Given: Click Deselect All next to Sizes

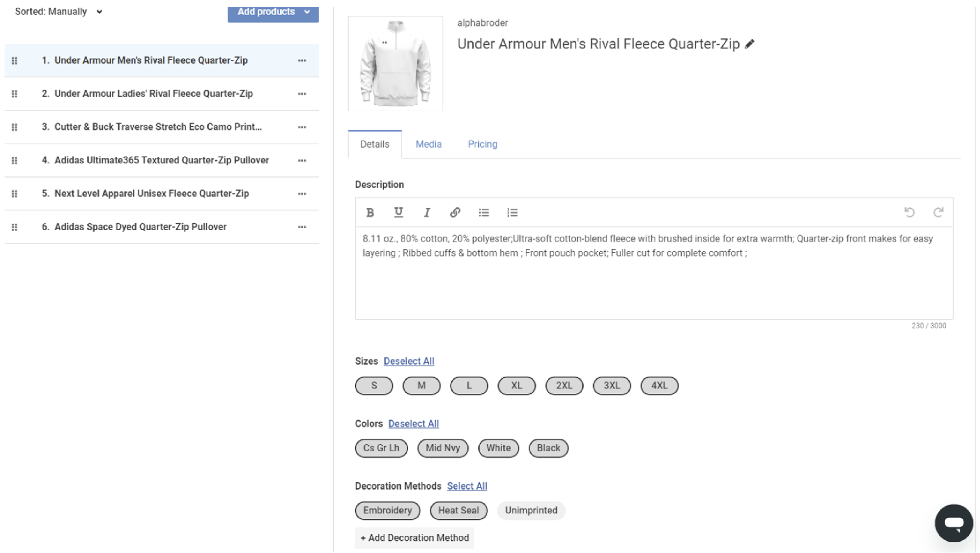Looking at the screenshot, I should (409, 361).
